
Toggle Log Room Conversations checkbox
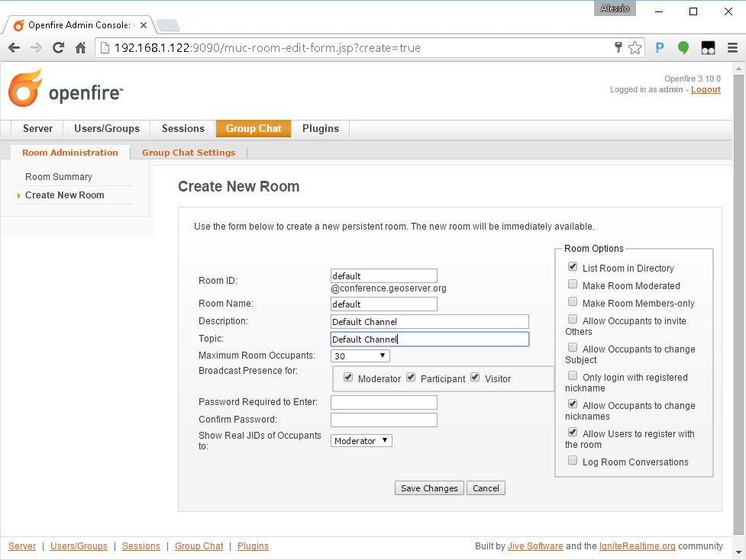pyautogui.click(x=573, y=461)
